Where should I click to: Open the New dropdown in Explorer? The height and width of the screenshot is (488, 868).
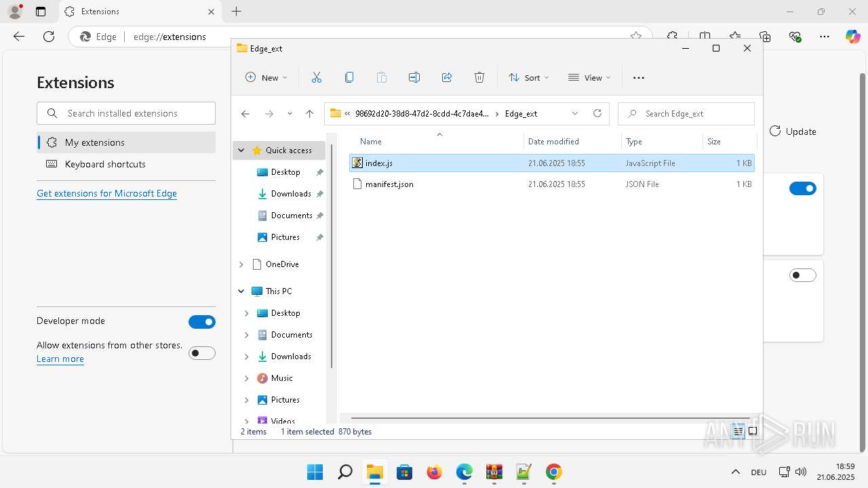[267, 77]
